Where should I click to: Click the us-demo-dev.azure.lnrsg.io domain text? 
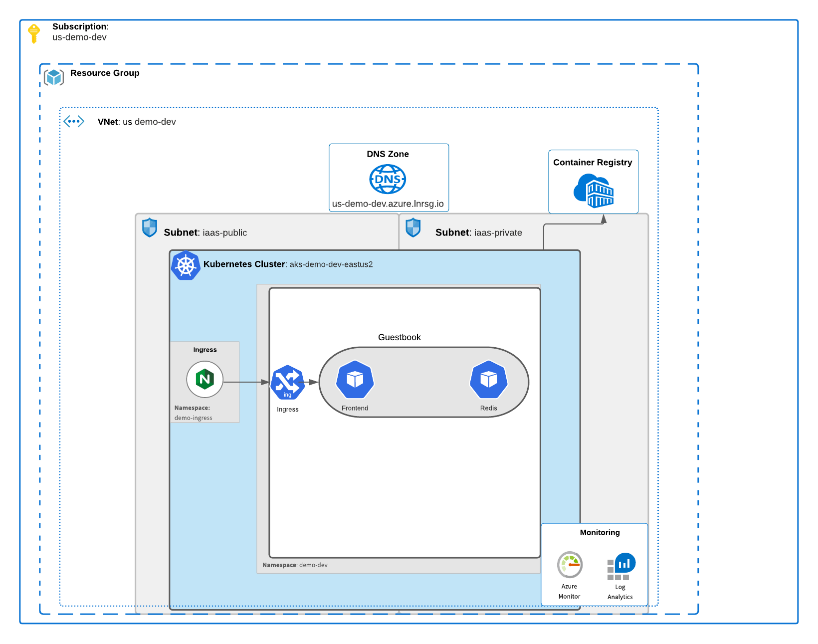(388, 204)
